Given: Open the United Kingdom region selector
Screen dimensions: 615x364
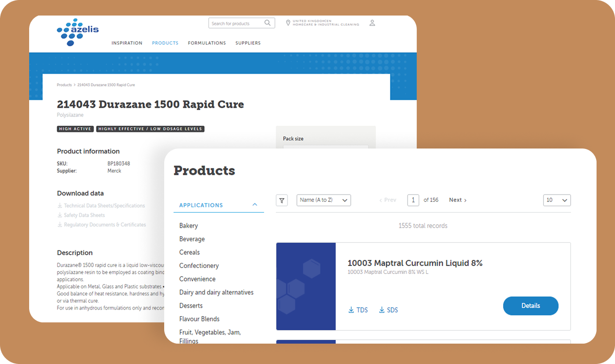Looking at the screenshot, I should click(x=323, y=23).
